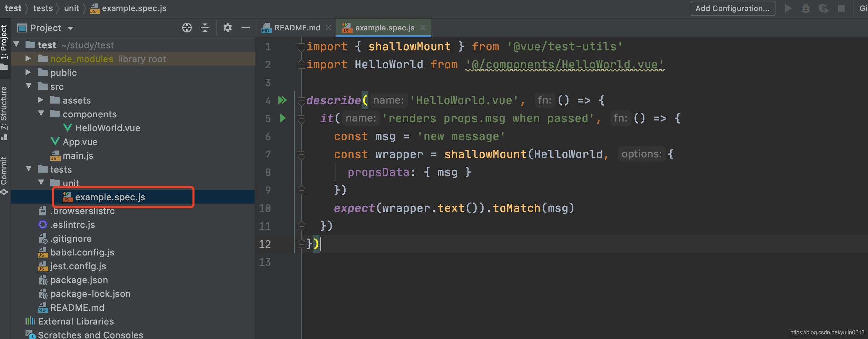
Task: Run all tests with describe gutter icon
Action: [283, 100]
